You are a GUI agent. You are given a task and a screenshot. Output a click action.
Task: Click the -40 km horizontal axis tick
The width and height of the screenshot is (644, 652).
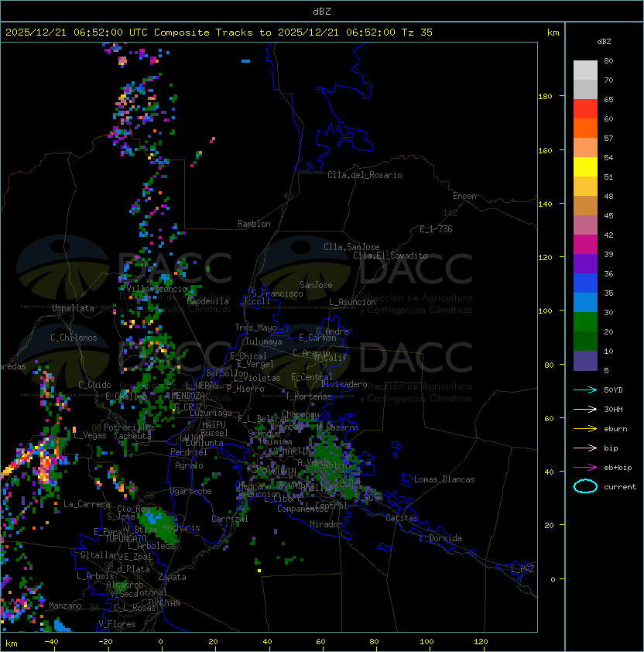pyautogui.click(x=51, y=642)
